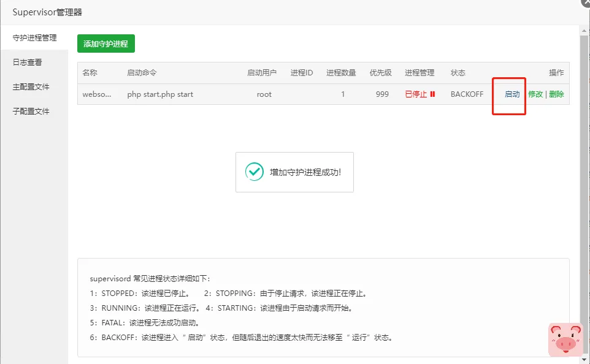Click the 进程数量 column header

click(341, 72)
